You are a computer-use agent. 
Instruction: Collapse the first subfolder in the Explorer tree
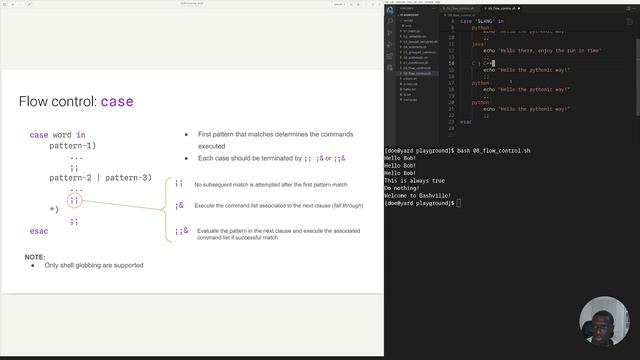[408, 20]
